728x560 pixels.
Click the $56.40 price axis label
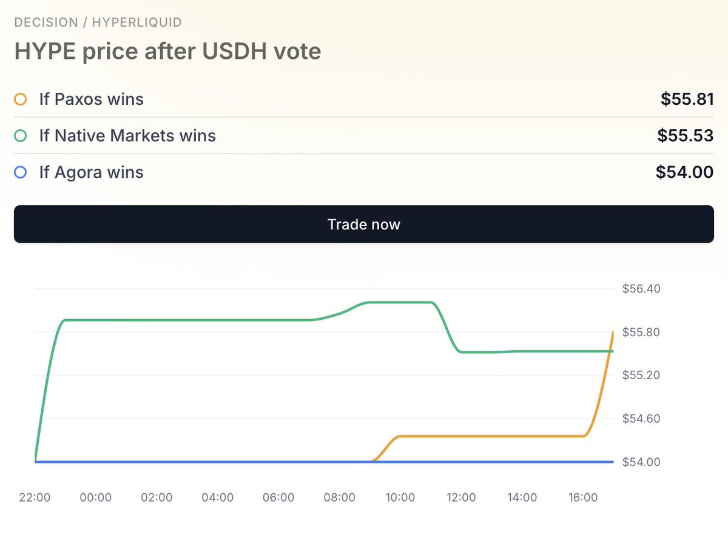click(641, 289)
